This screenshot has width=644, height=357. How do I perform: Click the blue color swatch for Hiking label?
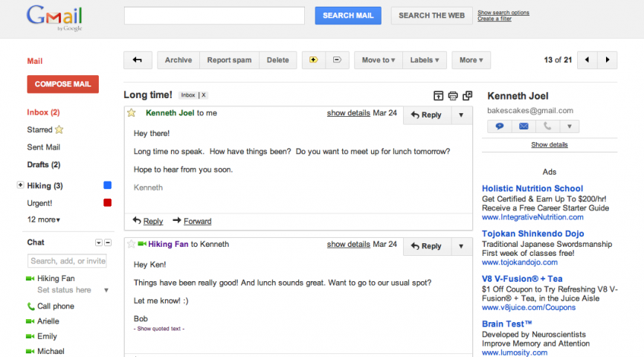(x=107, y=185)
